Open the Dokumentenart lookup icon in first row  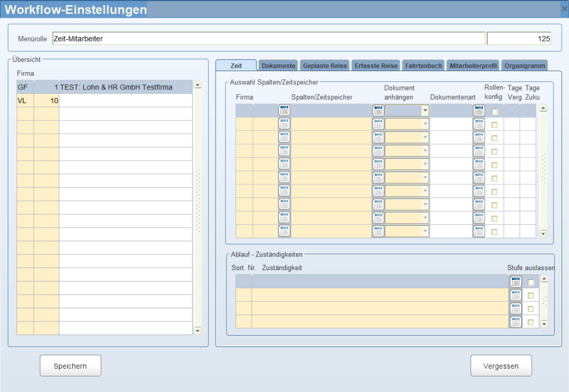pyautogui.click(x=479, y=111)
